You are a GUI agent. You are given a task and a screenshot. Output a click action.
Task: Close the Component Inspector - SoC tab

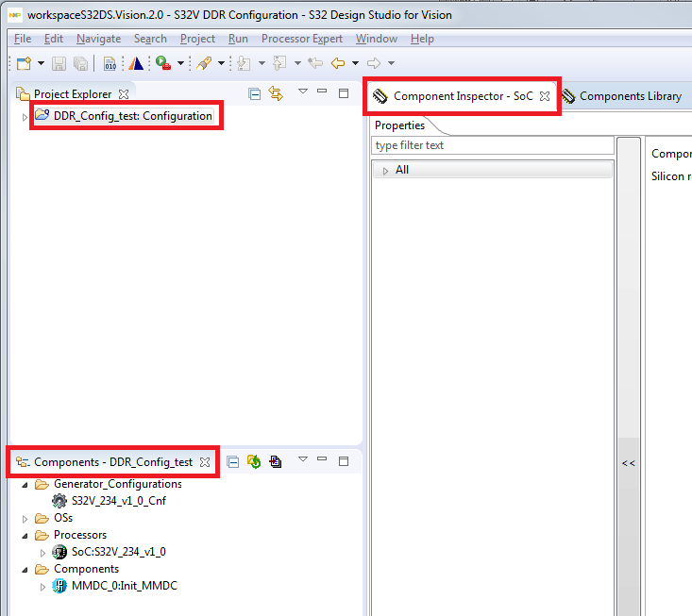pos(545,96)
